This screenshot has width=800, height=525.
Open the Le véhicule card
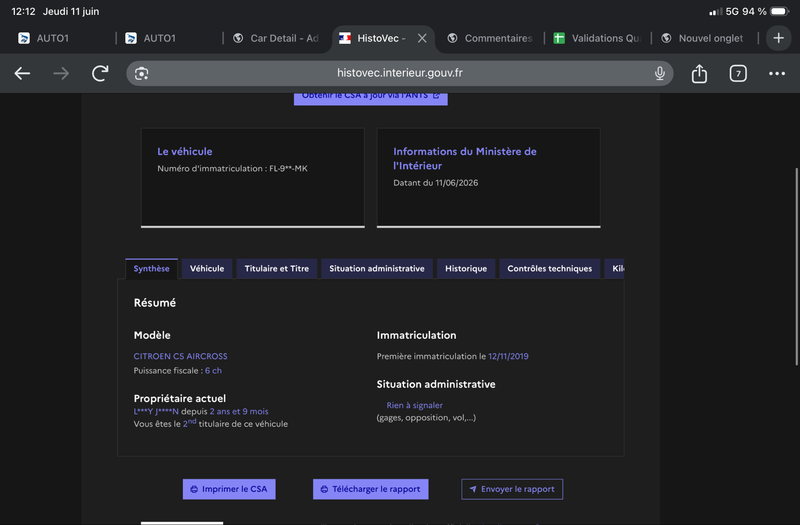(253, 178)
